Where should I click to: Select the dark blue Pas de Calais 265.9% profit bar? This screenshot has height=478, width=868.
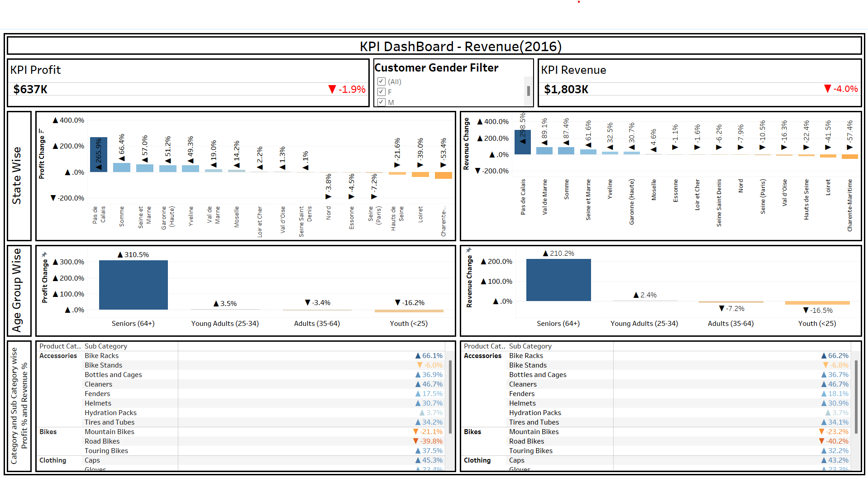(x=99, y=154)
